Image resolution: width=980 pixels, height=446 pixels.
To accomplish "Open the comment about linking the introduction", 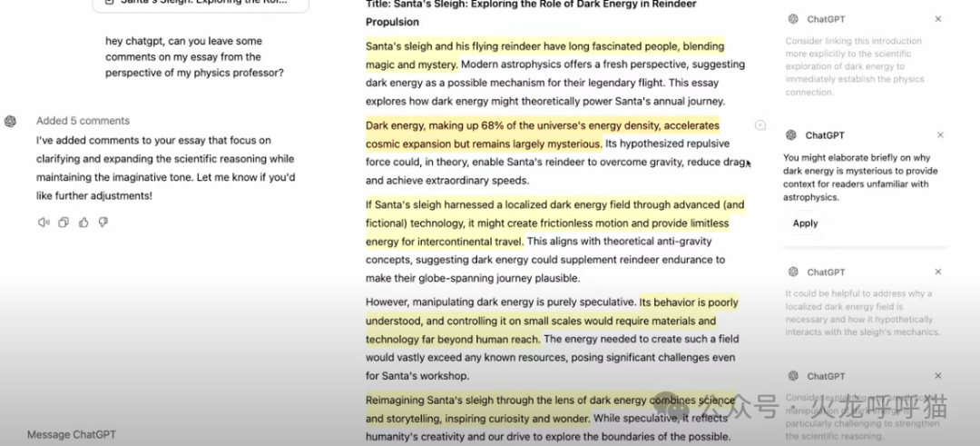I will pos(855,66).
